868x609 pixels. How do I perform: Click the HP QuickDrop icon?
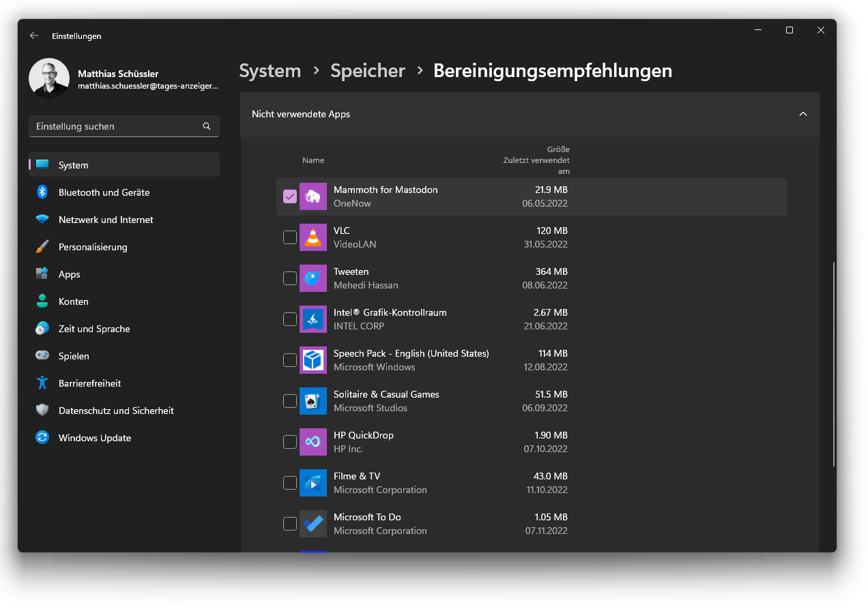(x=313, y=442)
